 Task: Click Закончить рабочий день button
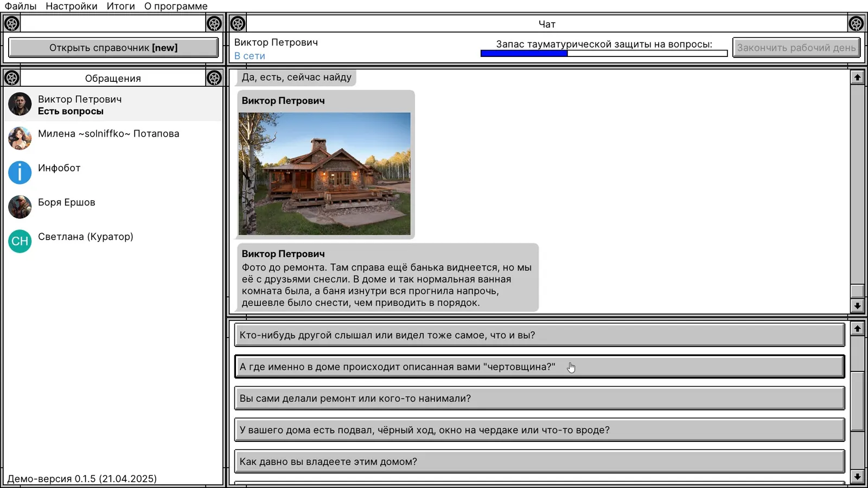pos(796,48)
